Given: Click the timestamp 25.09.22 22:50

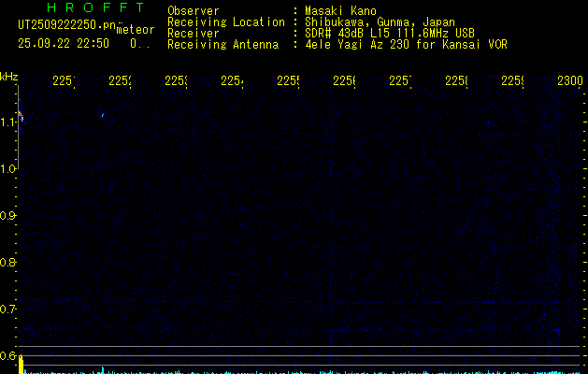Looking at the screenshot, I should pyautogui.click(x=64, y=44).
